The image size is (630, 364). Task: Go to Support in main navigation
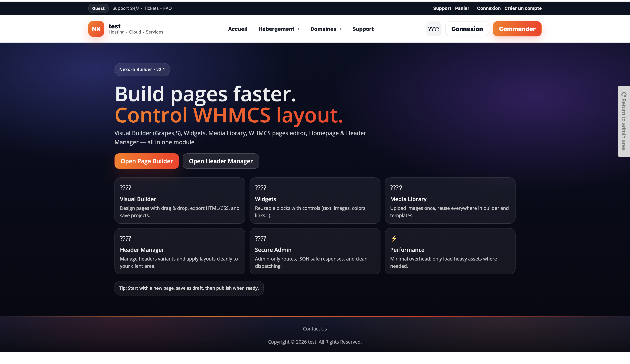click(363, 29)
